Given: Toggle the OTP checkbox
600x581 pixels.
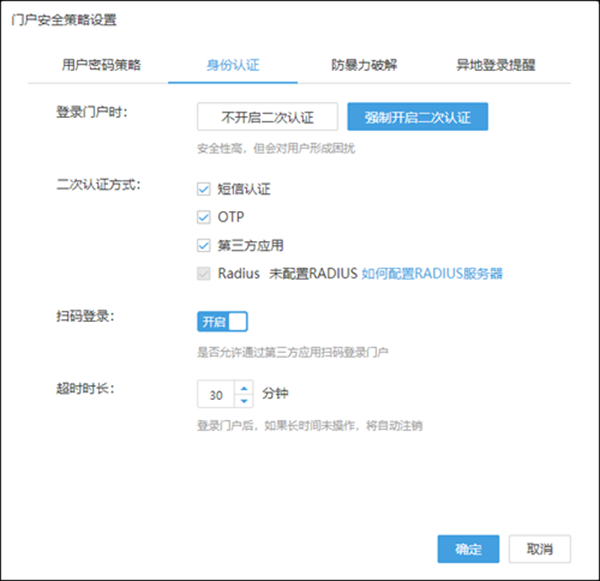Looking at the screenshot, I should [205, 216].
